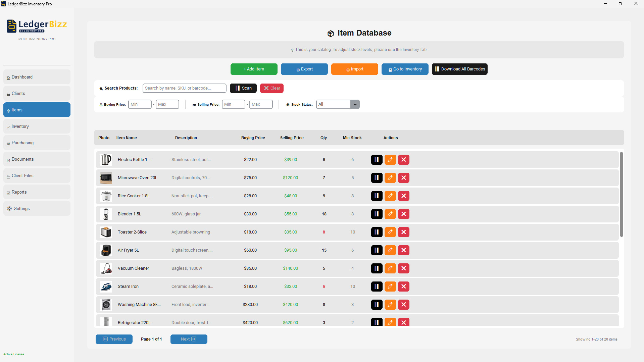Image resolution: width=644 pixels, height=362 pixels.
Task: Edit the Steam Iron item
Action: (x=390, y=287)
